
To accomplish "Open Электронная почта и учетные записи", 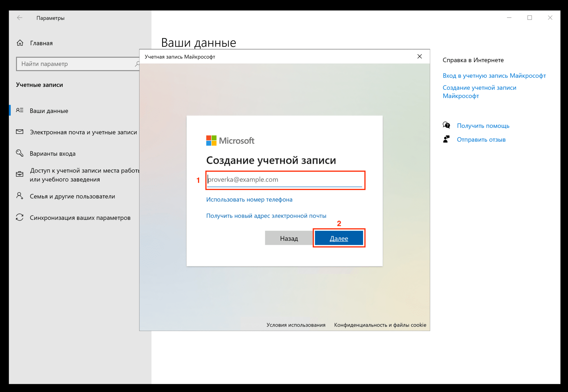I will point(83,132).
